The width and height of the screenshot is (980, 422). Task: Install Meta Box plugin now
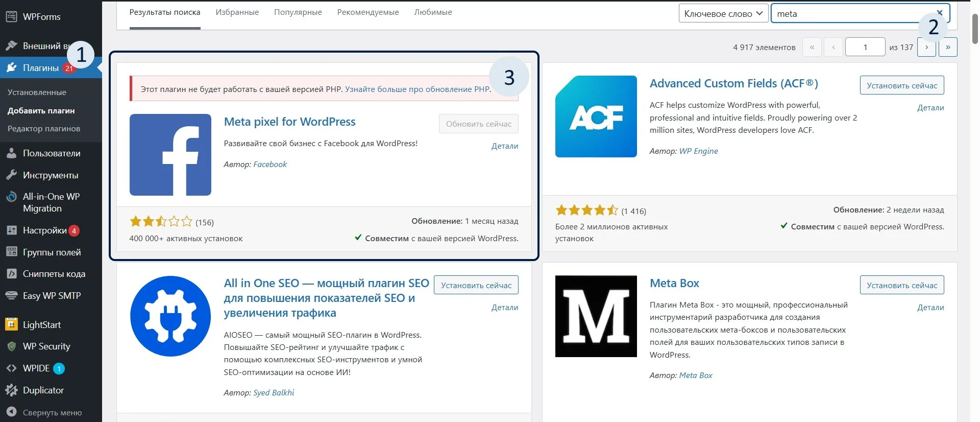coord(902,285)
